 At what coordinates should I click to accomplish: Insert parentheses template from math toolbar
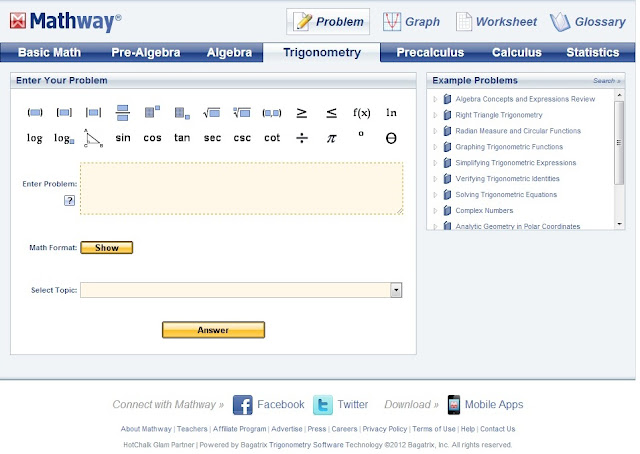click(35, 112)
